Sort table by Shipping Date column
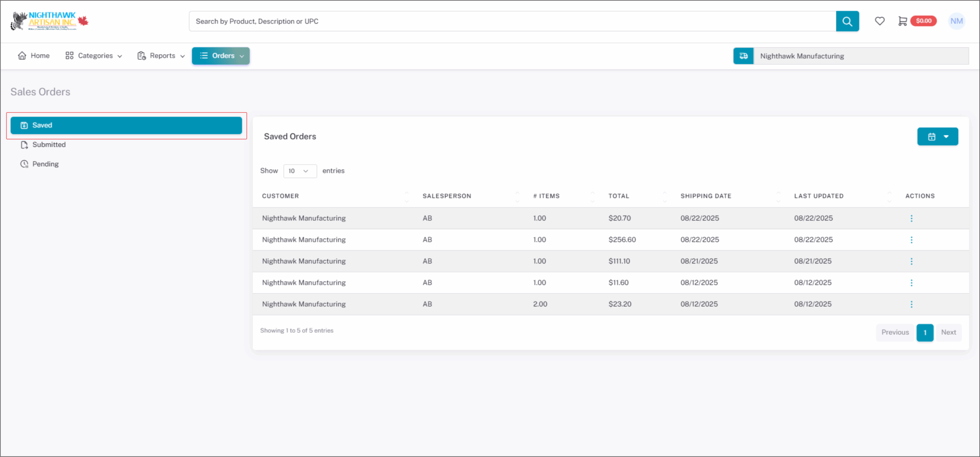The width and height of the screenshot is (980, 457). [706, 196]
